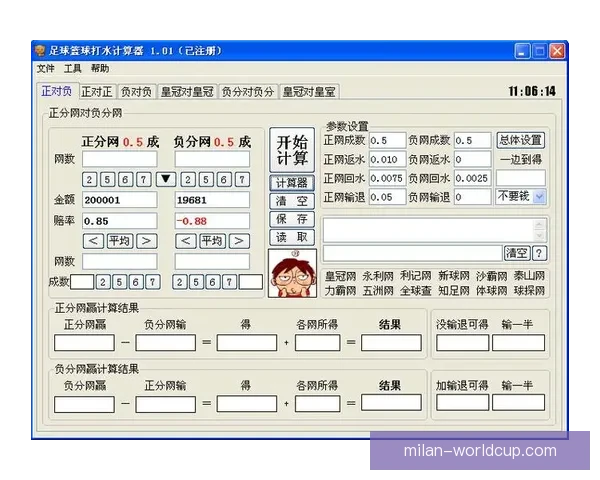
Task: Click the 清 空 button below 计算器
Action: click(x=292, y=201)
